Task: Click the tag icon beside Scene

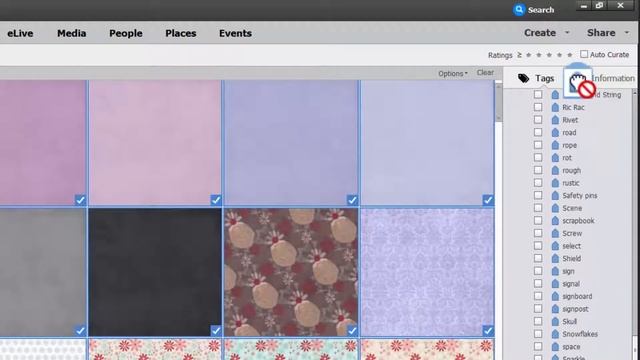Action: click(x=555, y=208)
